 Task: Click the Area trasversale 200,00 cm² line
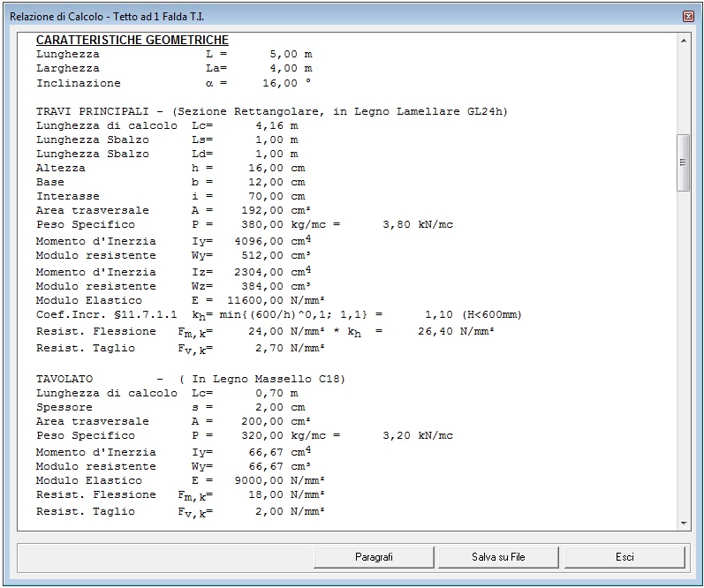tap(173, 421)
